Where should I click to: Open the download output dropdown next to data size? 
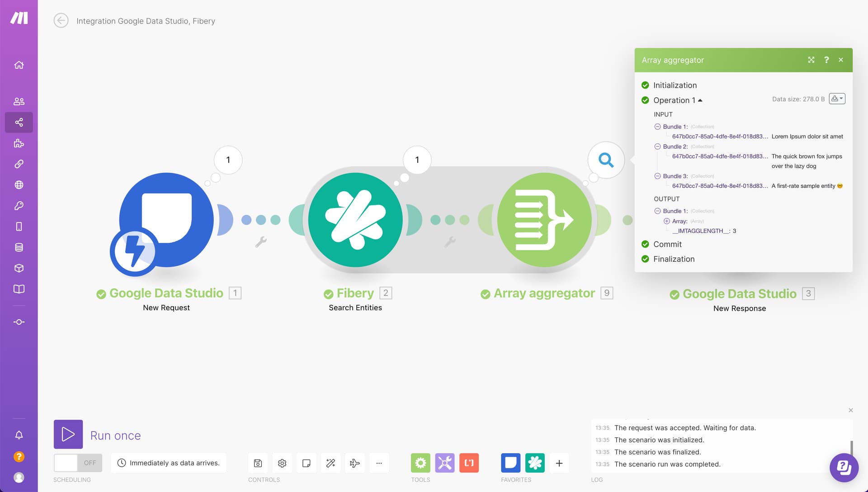pyautogui.click(x=837, y=99)
